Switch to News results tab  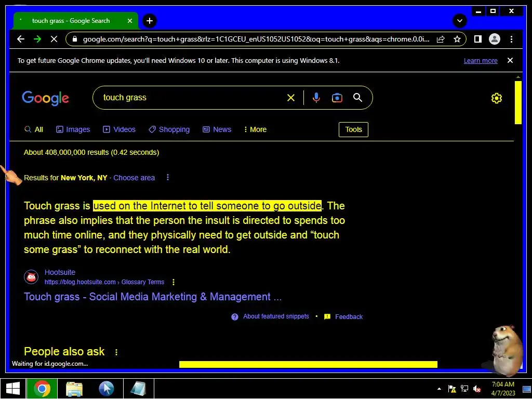point(217,129)
